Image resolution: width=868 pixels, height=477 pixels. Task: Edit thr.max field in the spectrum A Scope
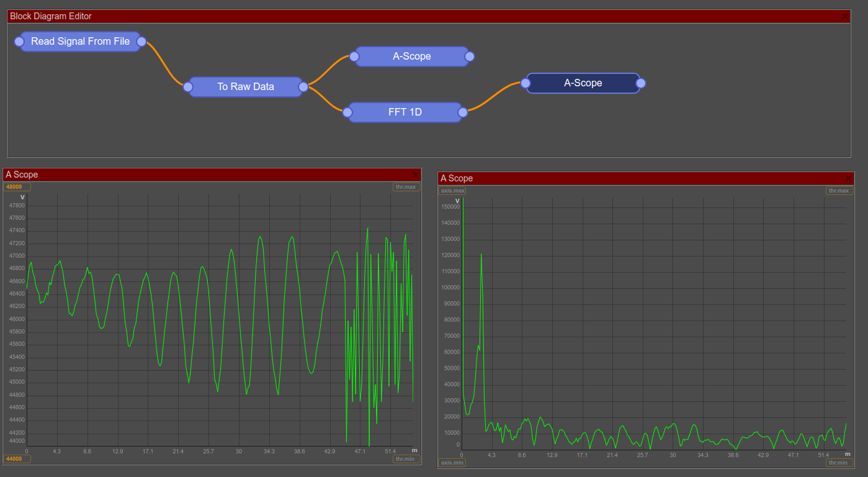pos(839,191)
